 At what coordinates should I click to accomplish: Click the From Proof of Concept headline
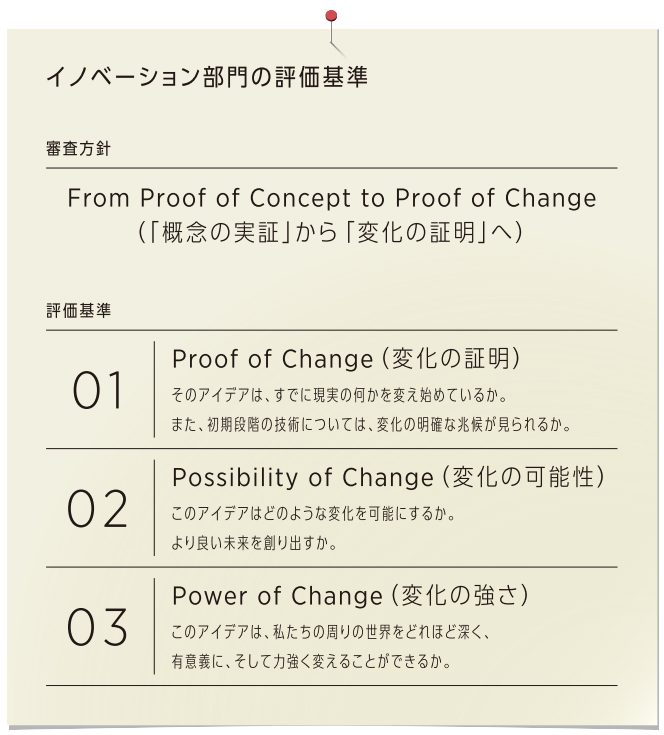pos(332,197)
